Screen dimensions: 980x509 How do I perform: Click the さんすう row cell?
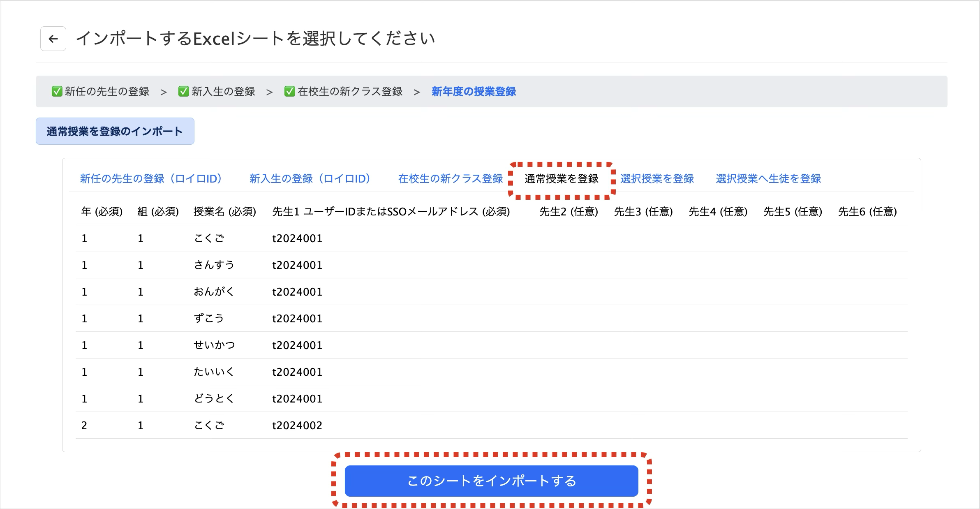click(214, 265)
